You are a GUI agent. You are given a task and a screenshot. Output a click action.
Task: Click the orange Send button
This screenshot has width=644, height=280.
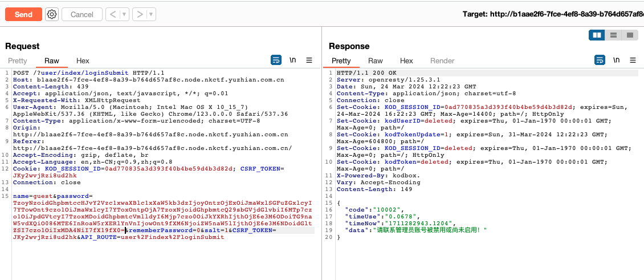(x=23, y=14)
